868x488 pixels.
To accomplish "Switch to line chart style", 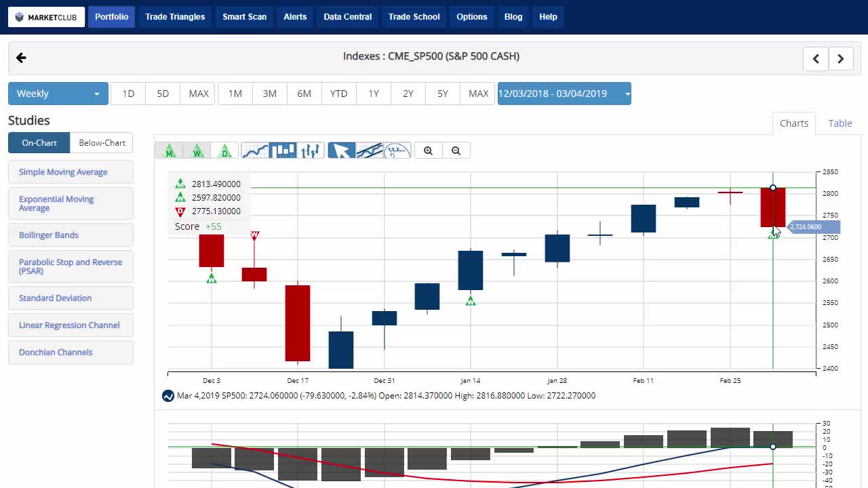I will [x=255, y=150].
